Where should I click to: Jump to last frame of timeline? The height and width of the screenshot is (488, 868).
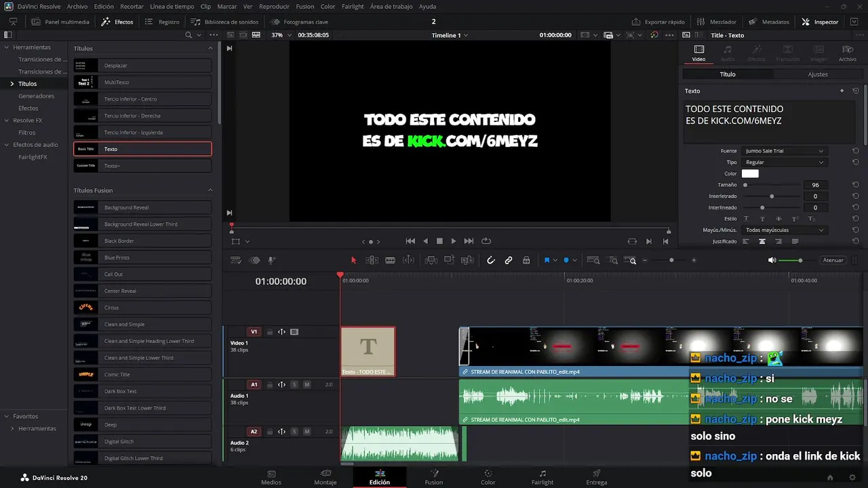469,241
